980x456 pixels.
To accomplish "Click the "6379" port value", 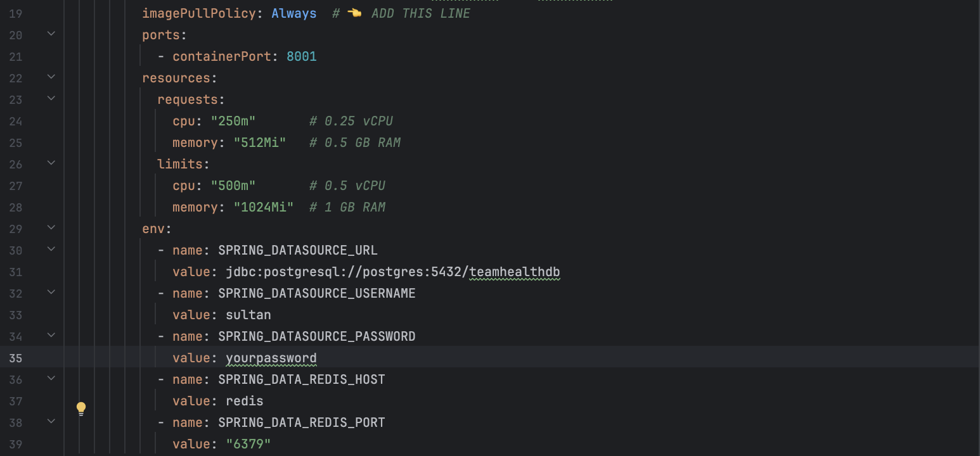I will point(248,445).
